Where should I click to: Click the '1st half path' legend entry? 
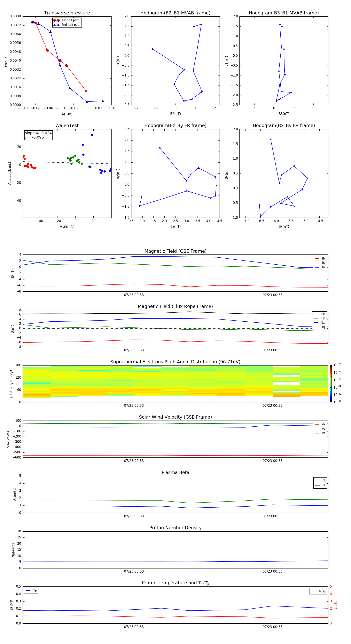66,20
